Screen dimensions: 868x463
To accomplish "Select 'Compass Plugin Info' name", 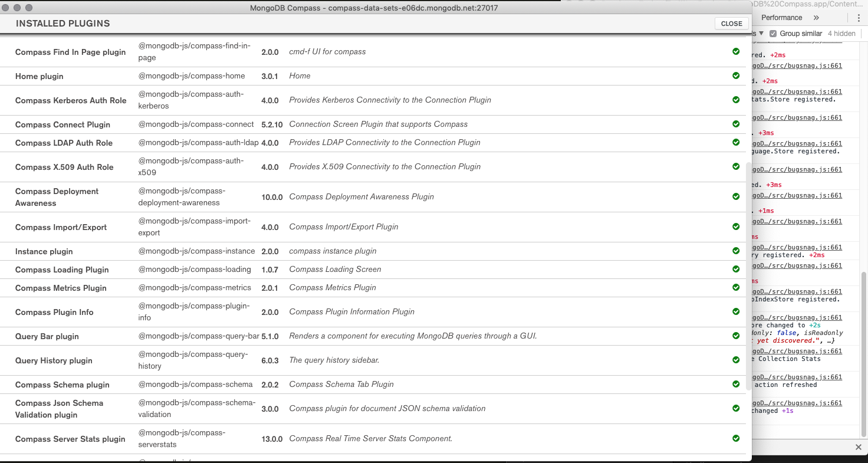I will point(54,312).
